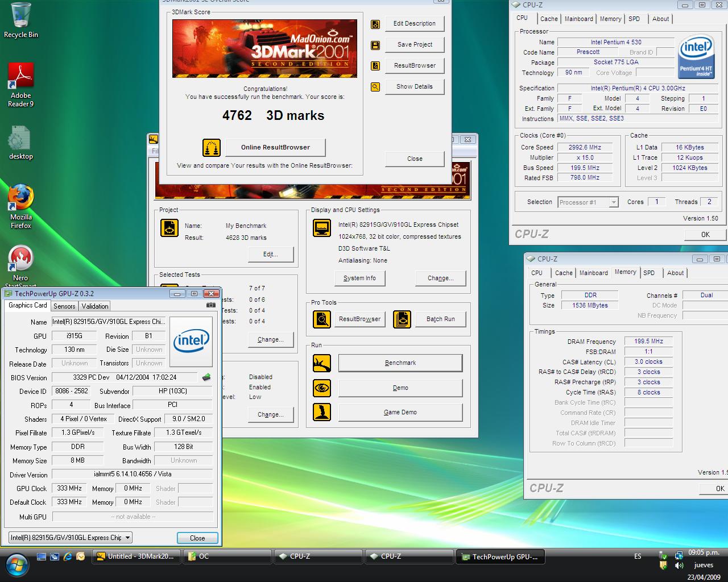Open the desktop file icon
Viewport: 728px width, 582px height.
point(21,143)
